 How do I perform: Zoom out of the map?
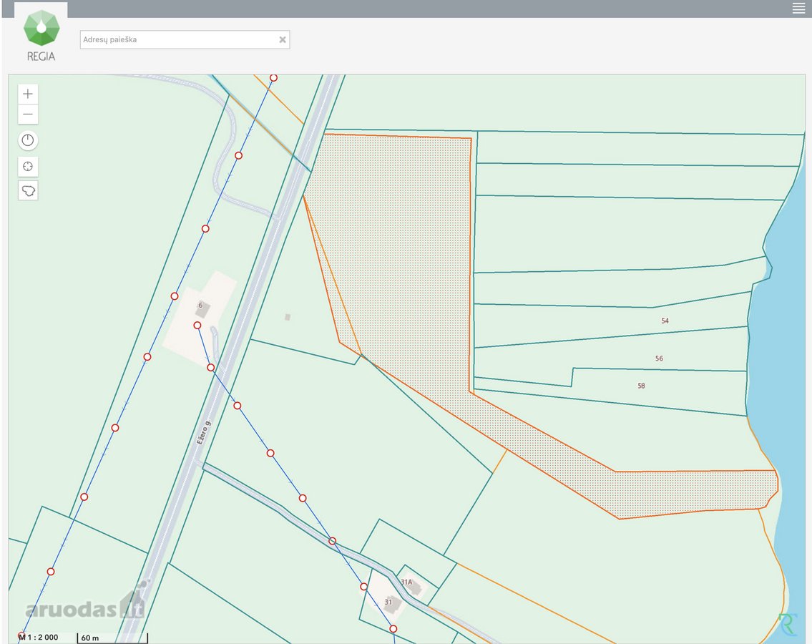(x=28, y=114)
